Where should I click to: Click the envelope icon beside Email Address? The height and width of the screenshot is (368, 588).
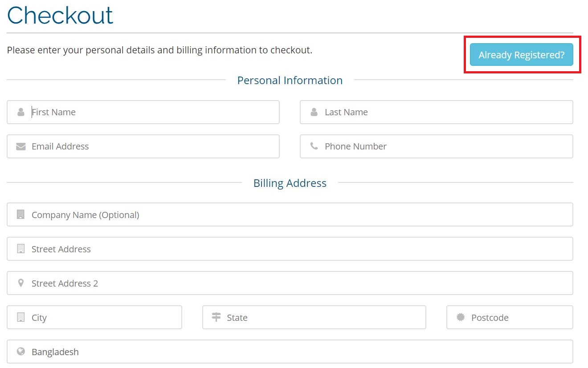(20, 146)
